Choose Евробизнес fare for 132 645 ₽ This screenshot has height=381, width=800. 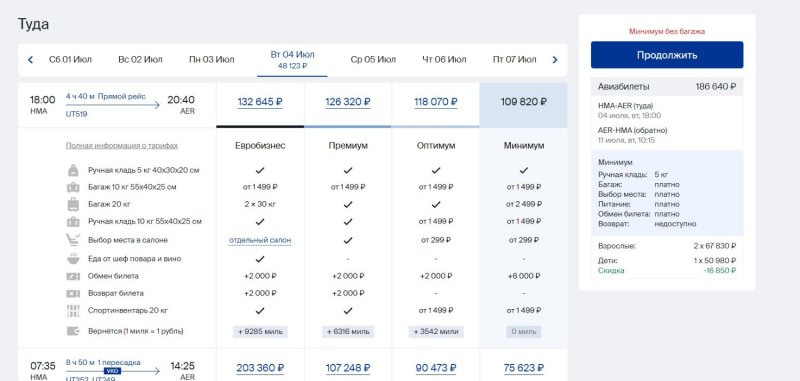click(x=260, y=102)
